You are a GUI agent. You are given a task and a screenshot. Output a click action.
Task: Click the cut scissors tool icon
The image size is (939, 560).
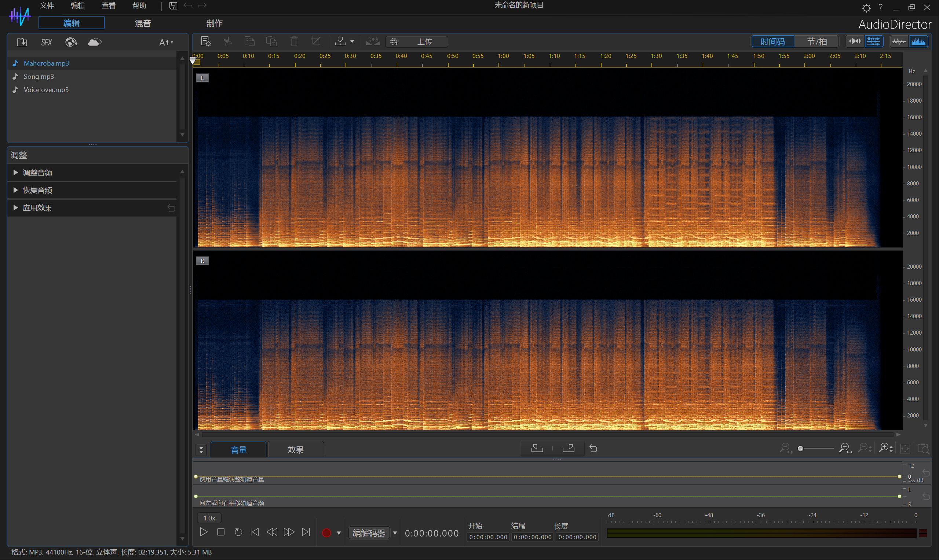pos(228,41)
